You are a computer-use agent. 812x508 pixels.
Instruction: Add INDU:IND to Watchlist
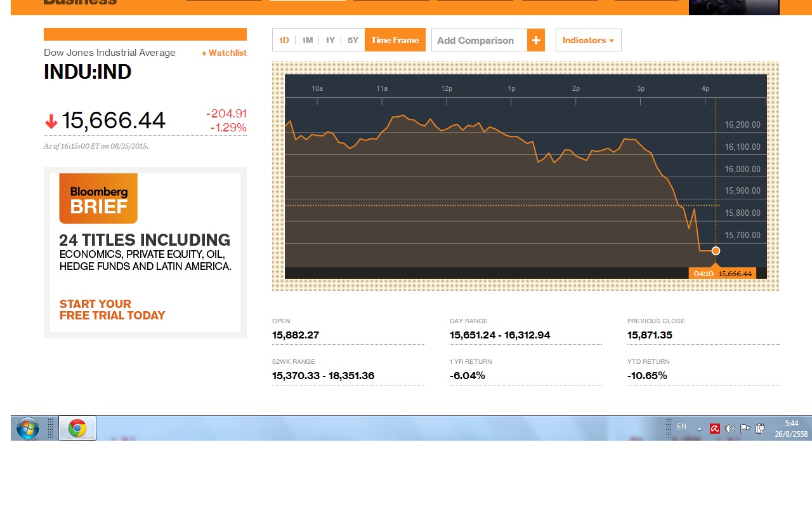[x=224, y=53]
